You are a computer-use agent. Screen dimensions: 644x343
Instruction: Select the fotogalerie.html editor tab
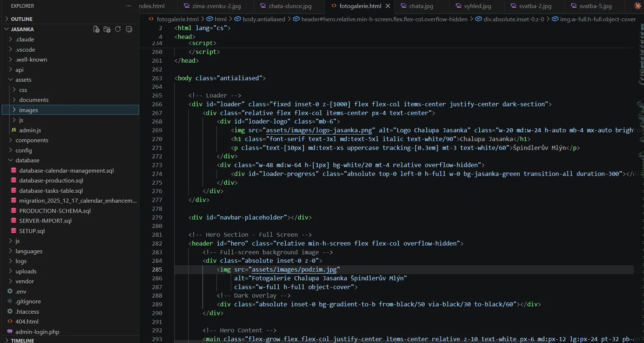point(359,6)
